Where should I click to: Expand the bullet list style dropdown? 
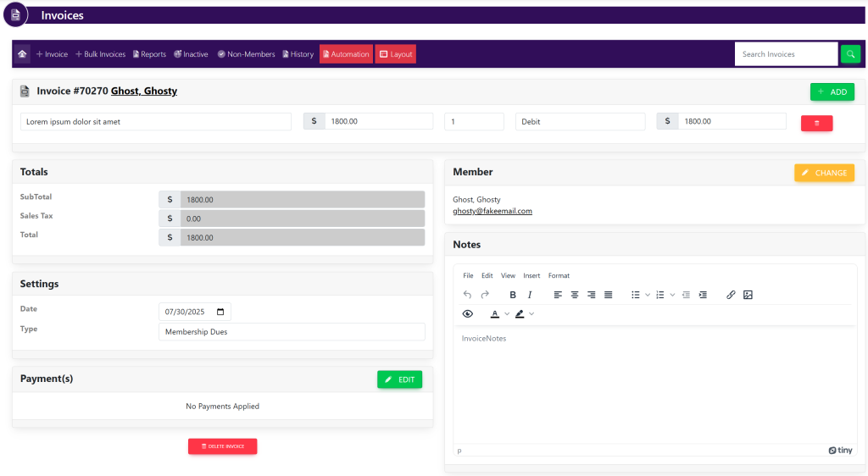point(648,295)
